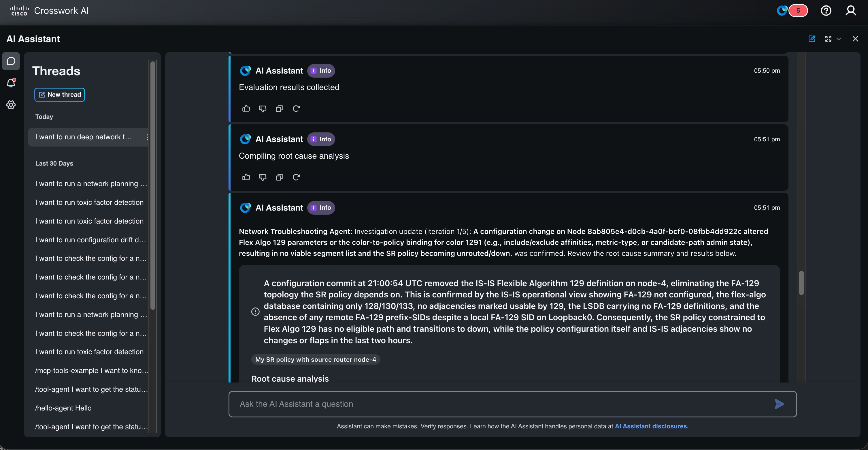Image resolution: width=868 pixels, height=450 pixels.
Task: Click the send message arrow icon
Action: 779,404
